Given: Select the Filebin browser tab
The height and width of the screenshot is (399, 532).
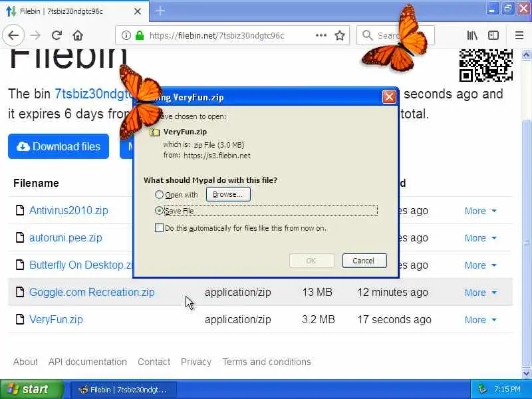Looking at the screenshot, I should tap(74, 11).
